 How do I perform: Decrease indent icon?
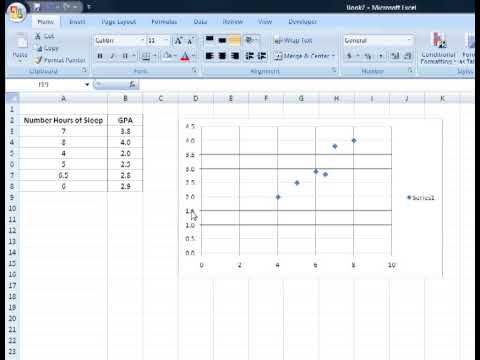[x=249, y=56]
